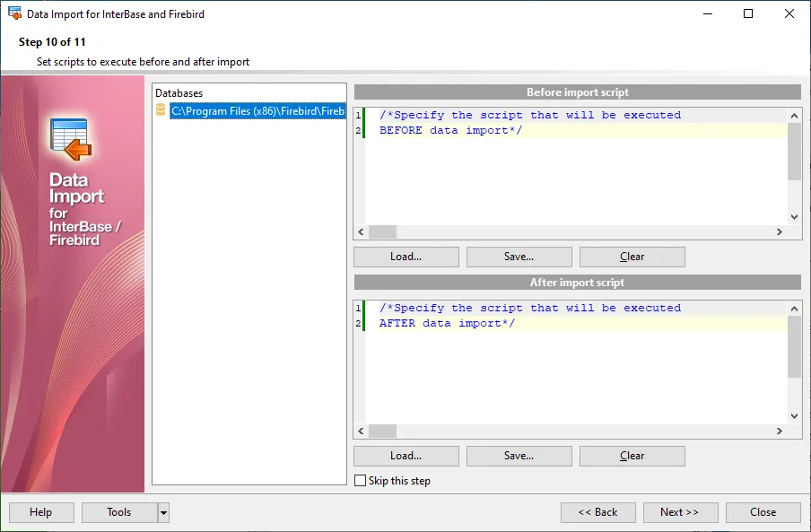Click line number 2 in After script gutter

(358, 323)
